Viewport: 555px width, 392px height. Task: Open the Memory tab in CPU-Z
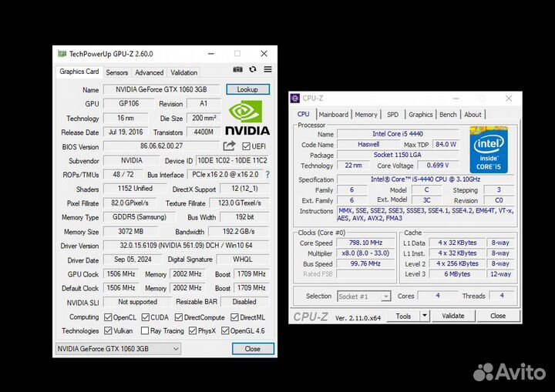366,115
